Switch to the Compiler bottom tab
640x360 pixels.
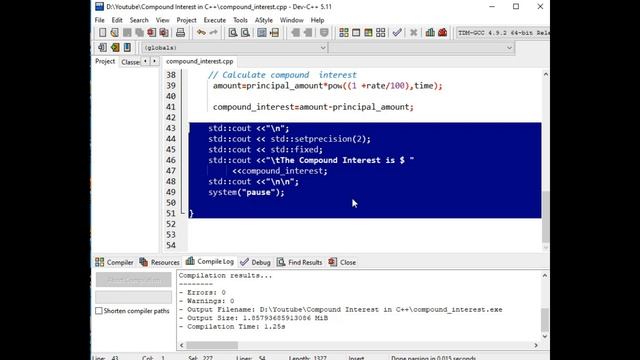(x=114, y=262)
